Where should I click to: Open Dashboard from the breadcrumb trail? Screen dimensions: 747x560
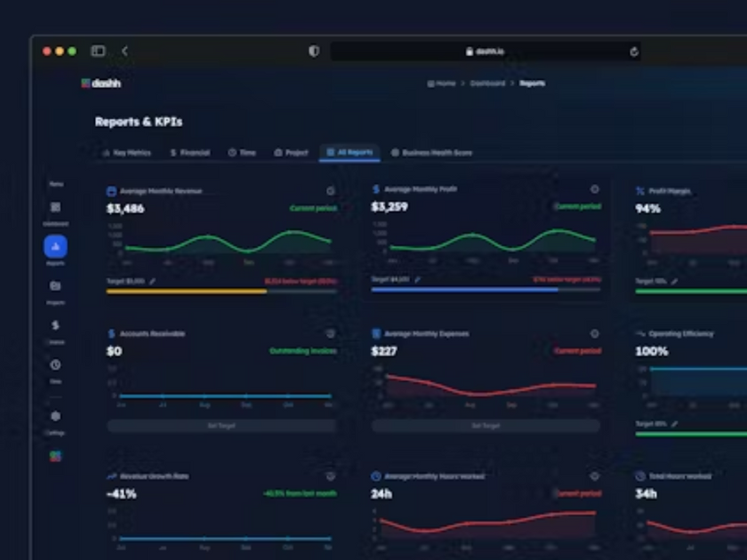(x=485, y=83)
